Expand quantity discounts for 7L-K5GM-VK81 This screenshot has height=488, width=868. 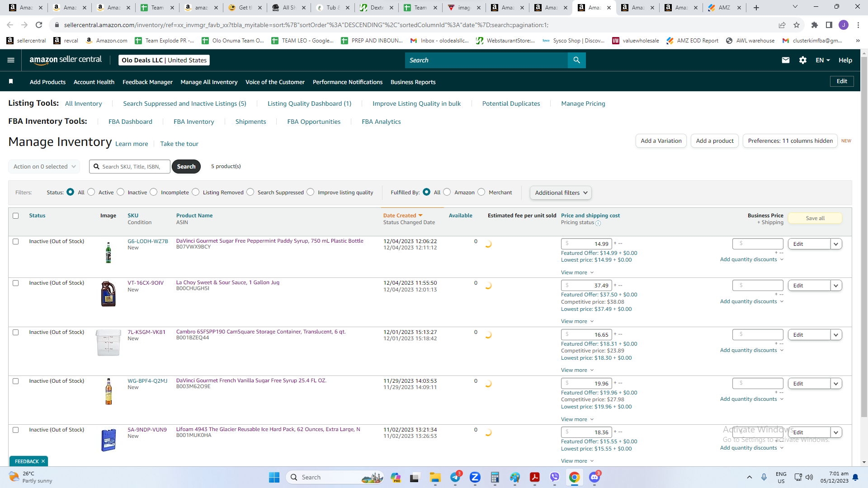pyautogui.click(x=752, y=350)
